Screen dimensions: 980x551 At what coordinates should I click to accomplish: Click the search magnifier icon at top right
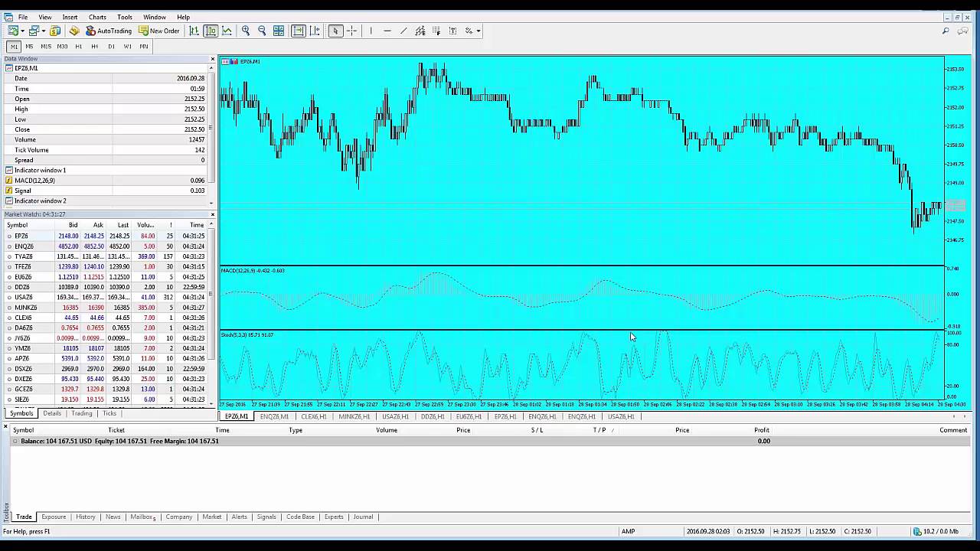tap(946, 31)
